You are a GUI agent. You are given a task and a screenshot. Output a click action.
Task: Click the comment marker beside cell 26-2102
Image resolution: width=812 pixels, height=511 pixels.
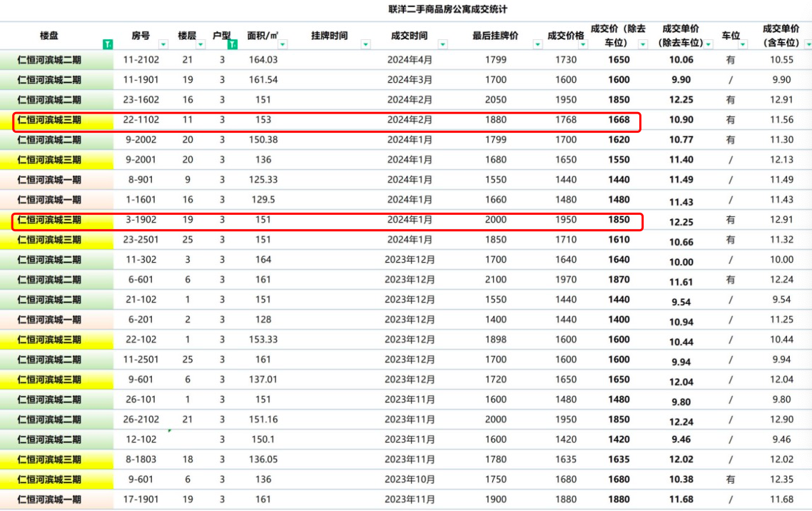tap(170, 429)
